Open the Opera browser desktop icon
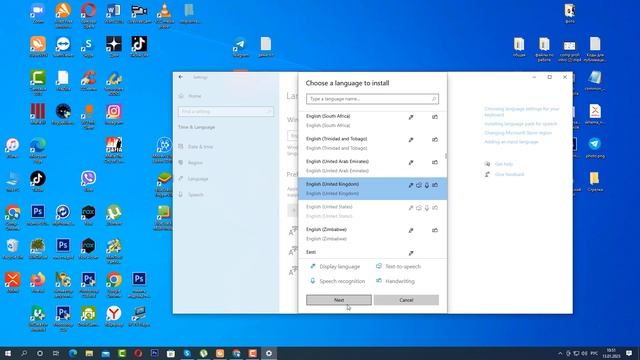This screenshot has height=360, width=640. (x=89, y=14)
